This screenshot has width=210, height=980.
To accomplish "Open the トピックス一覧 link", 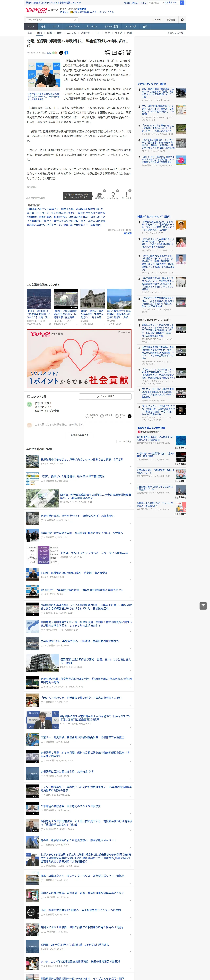I will point(175,33).
